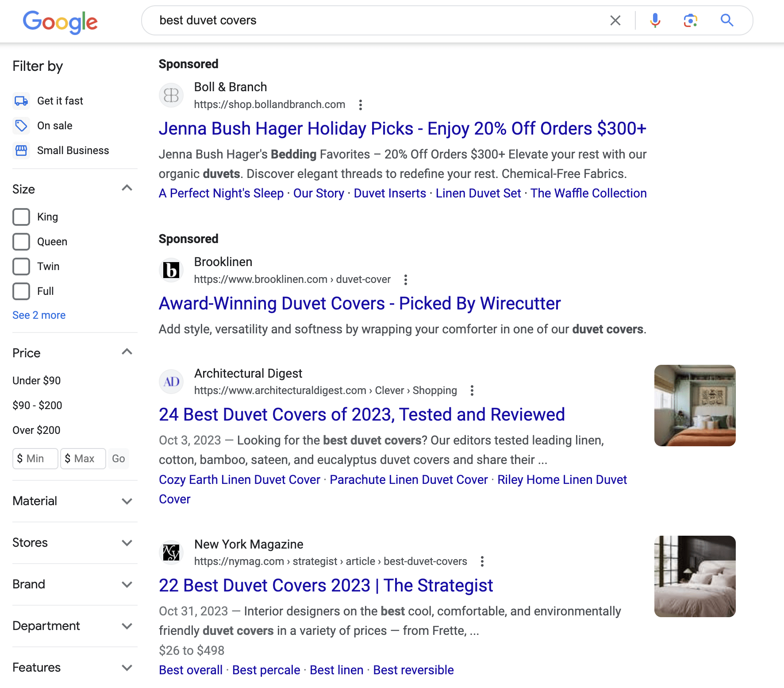Enable the Queen size filter
The width and height of the screenshot is (784, 688).
tap(21, 241)
